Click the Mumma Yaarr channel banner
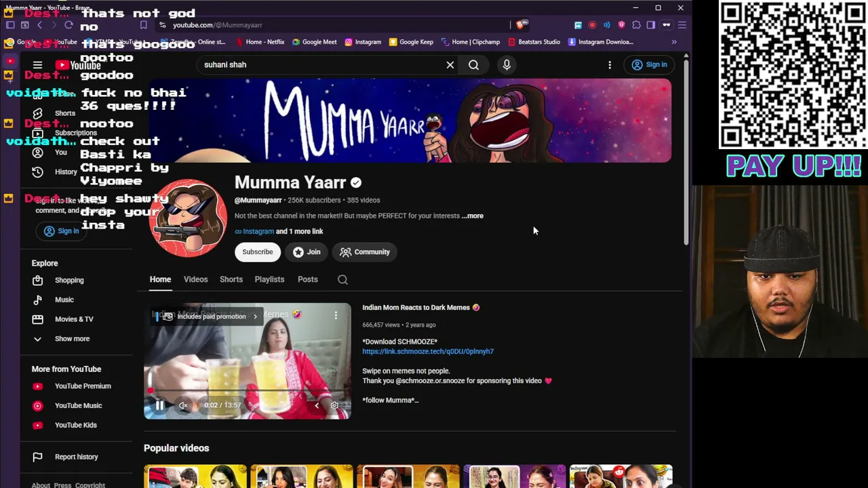868x488 pixels. click(410, 121)
